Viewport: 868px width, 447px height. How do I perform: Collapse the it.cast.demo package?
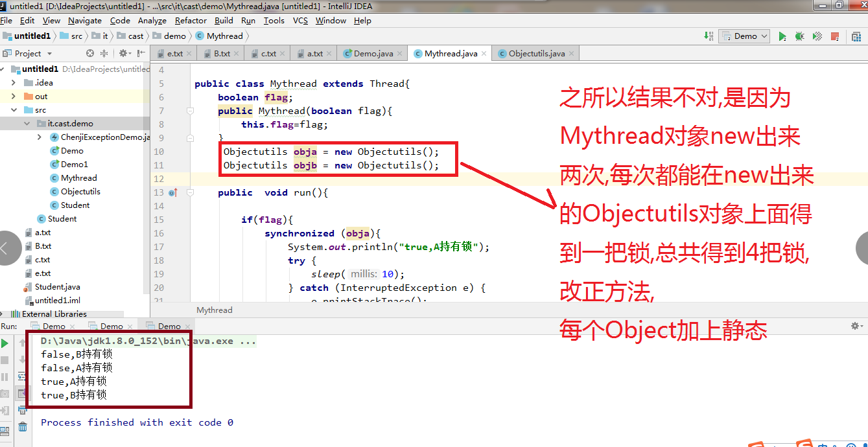click(x=27, y=123)
